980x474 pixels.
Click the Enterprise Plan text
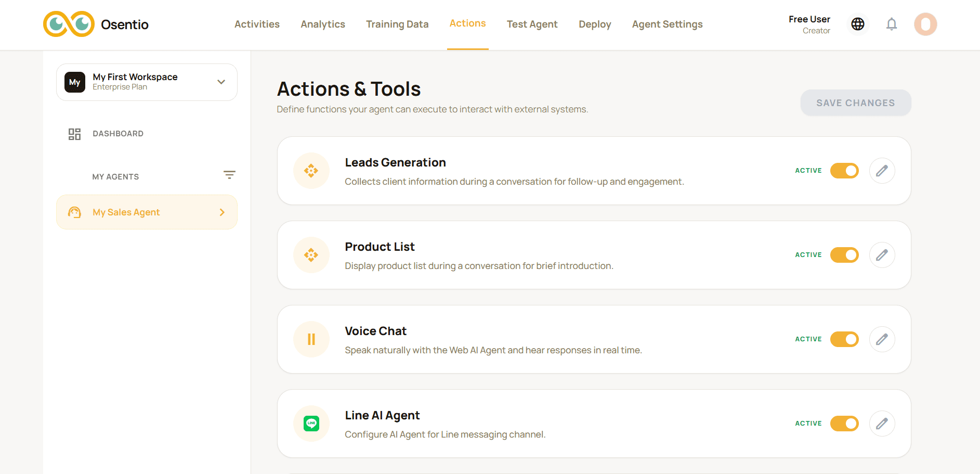tap(120, 87)
